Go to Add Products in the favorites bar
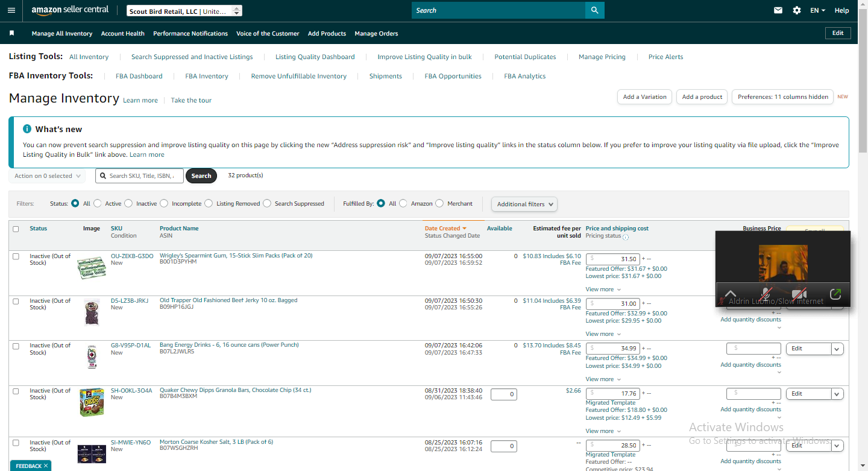 coord(327,34)
